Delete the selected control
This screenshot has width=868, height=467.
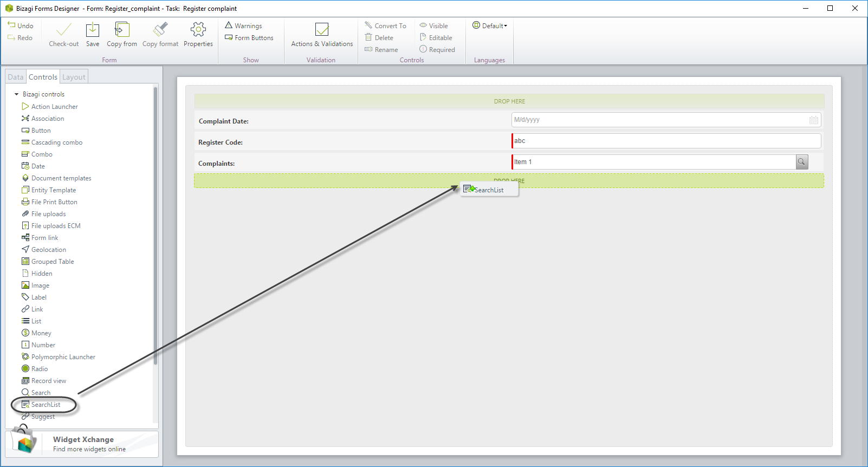point(379,37)
